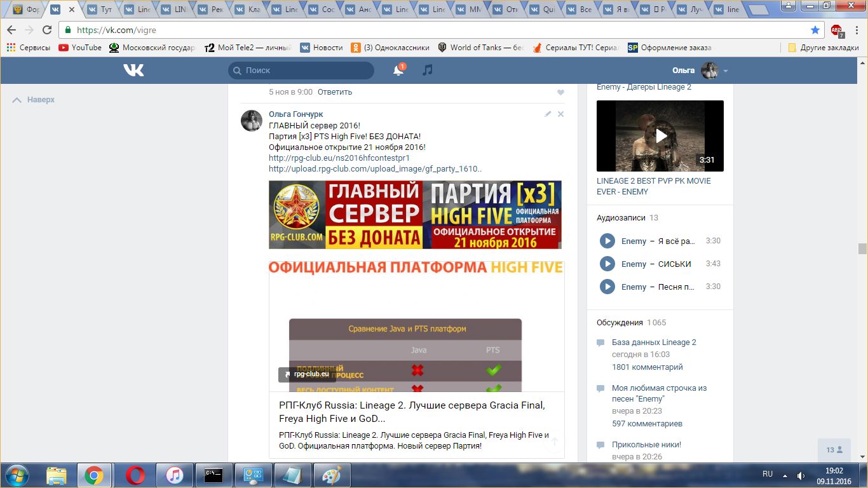Open the Одноклассники bookmark
This screenshot has height=488, width=868.
coord(390,48)
